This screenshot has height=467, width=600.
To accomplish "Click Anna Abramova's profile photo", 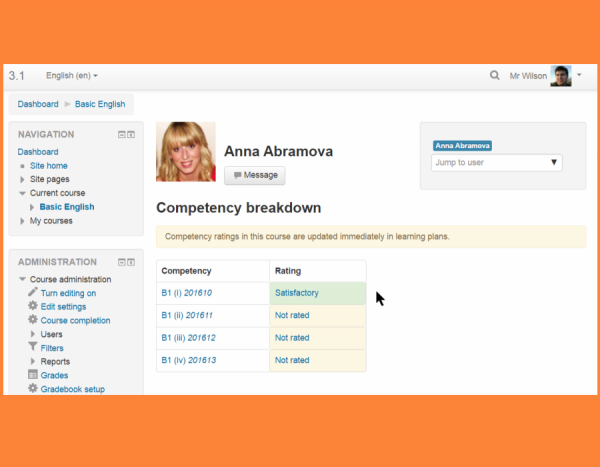I will pos(186,151).
